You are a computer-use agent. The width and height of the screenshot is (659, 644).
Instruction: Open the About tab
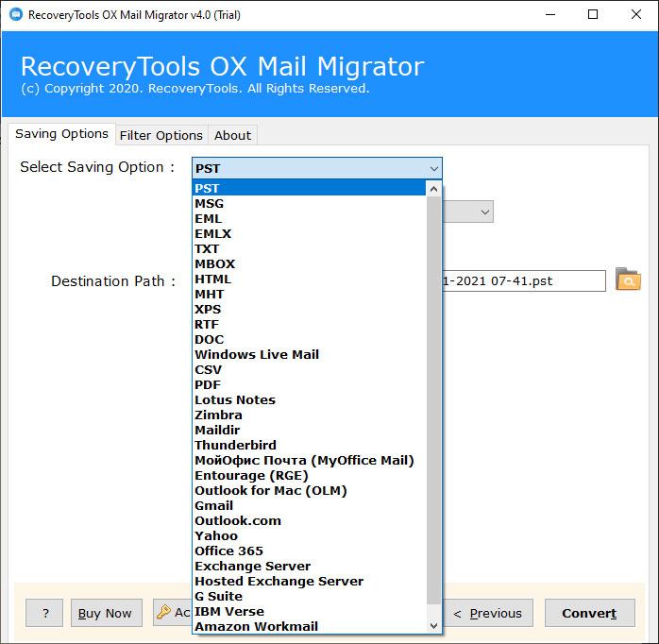click(x=232, y=135)
